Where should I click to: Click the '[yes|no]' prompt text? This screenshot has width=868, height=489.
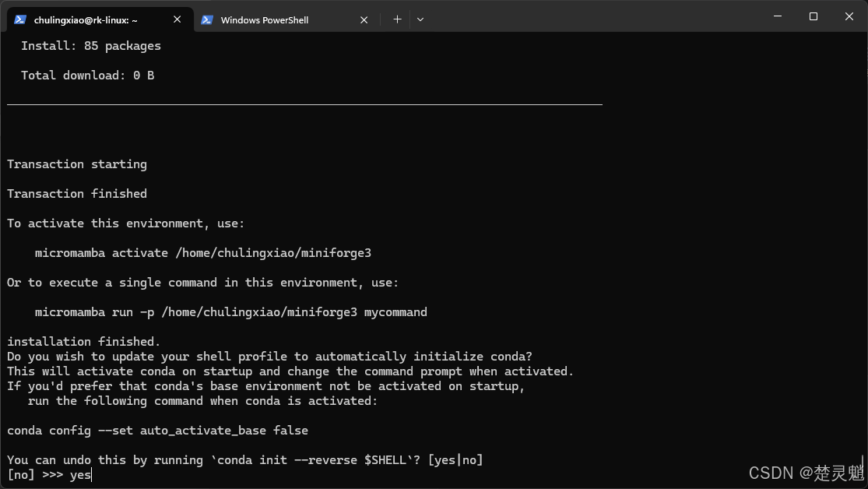455,460
